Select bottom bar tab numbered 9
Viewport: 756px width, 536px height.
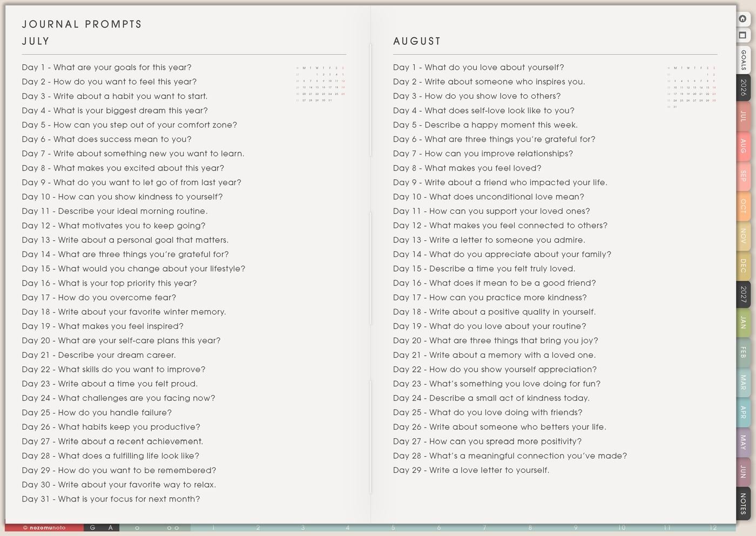576,528
